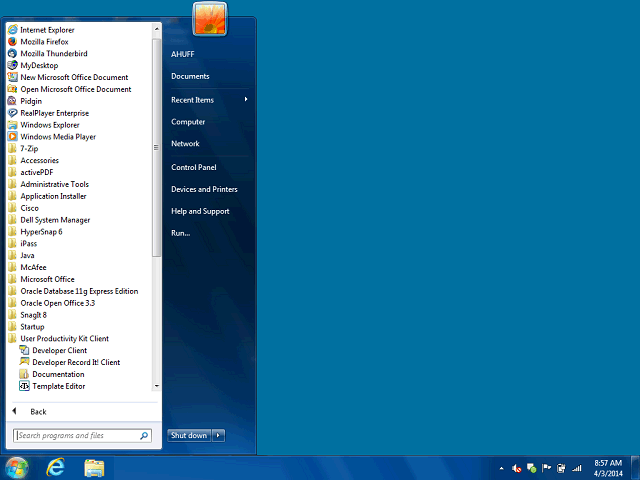
Task: Open Devices and Printers
Action: (204, 189)
